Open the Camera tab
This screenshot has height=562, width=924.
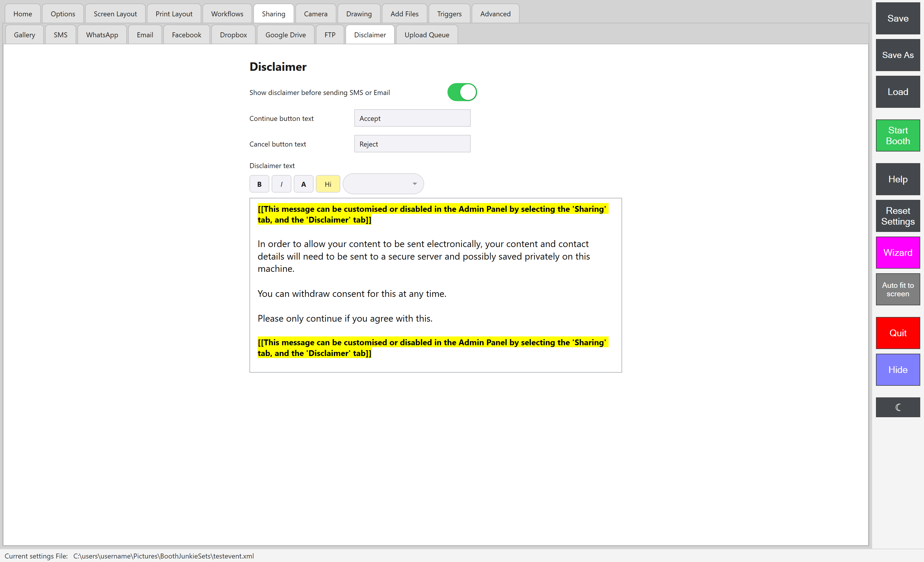(316, 14)
